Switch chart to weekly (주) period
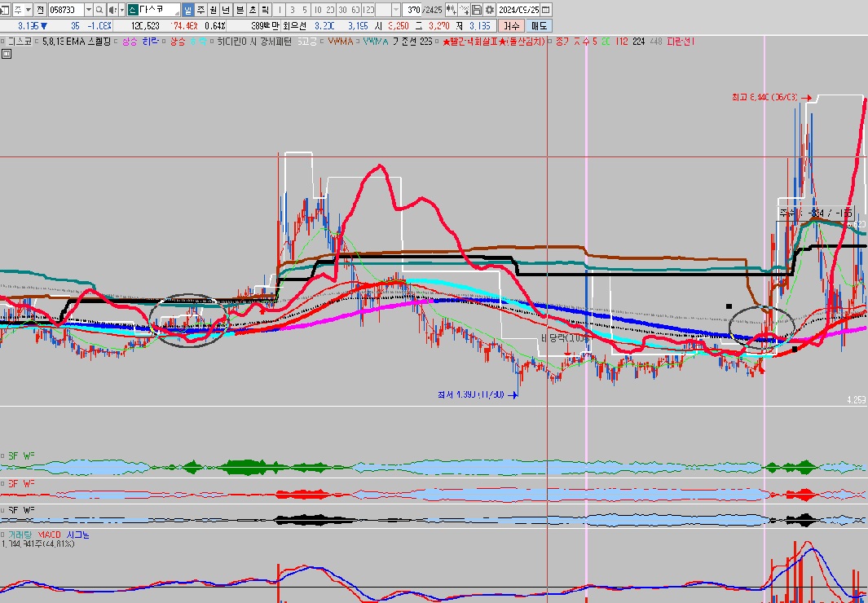 (x=200, y=10)
